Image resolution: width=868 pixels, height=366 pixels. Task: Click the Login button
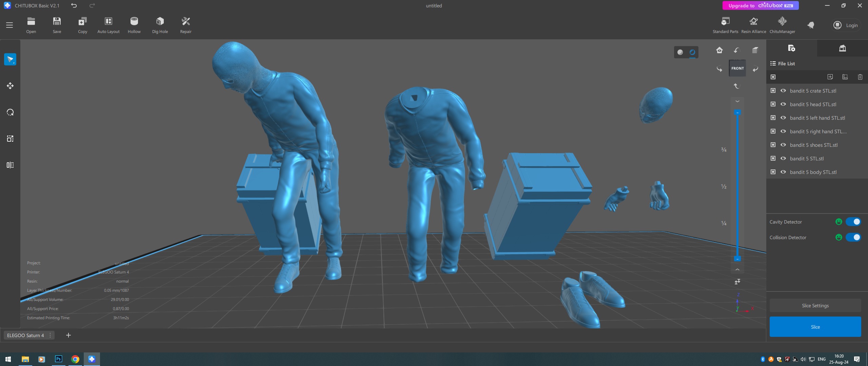coord(846,25)
